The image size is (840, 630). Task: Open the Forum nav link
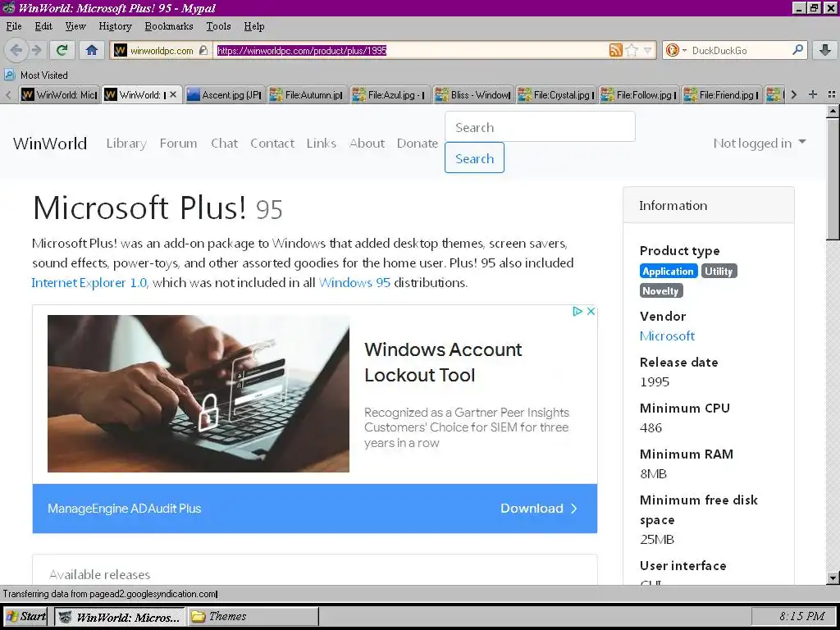[x=178, y=143]
